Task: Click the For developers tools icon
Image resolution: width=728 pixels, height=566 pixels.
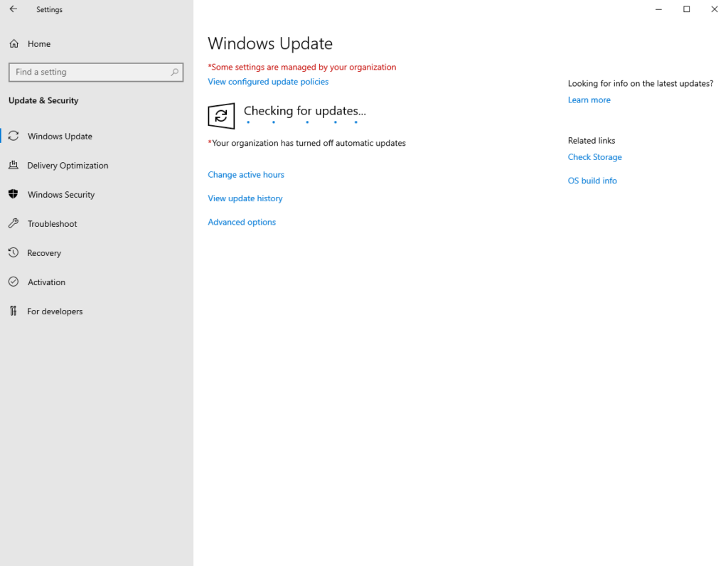Action: [14, 311]
